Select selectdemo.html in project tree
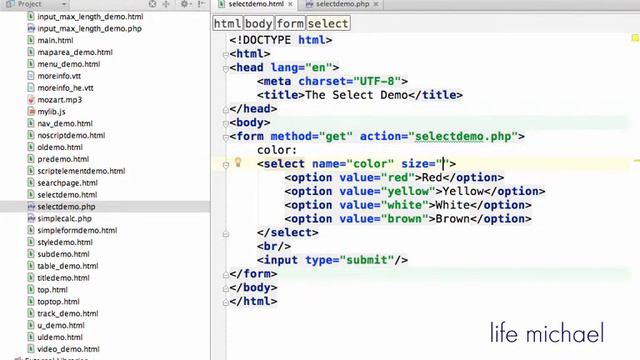 point(67,195)
